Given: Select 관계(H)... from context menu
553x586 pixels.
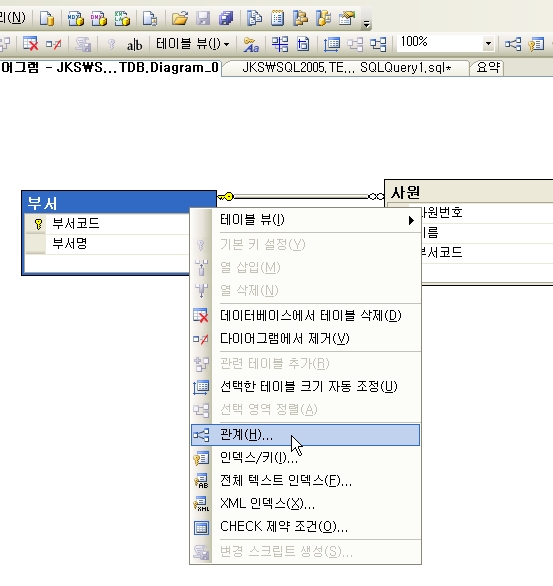Looking at the screenshot, I should point(306,435).
